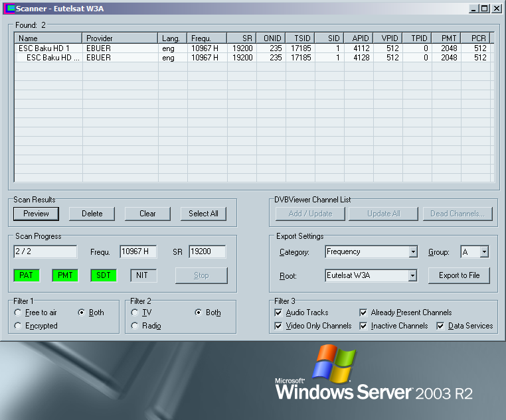Viewport: 506px width, 420px height.
Task: Minimize the Scanner window
Action: [473, 9]
